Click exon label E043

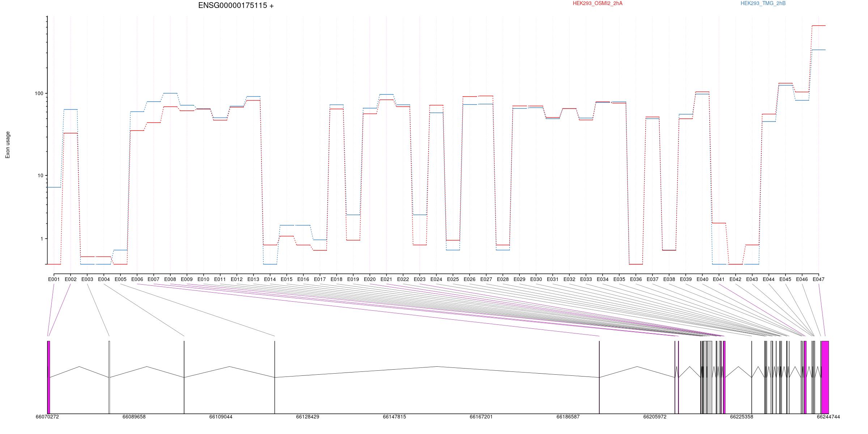(x=753, y=279)
